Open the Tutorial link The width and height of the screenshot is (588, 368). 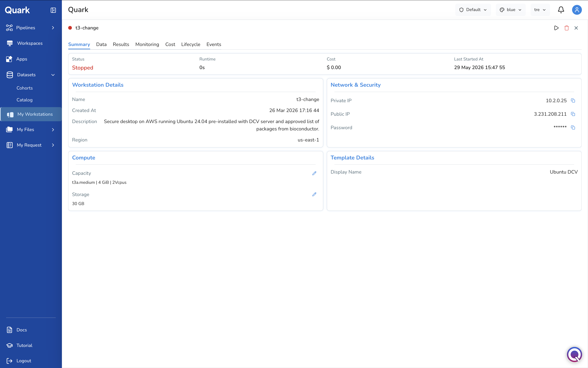24,345
